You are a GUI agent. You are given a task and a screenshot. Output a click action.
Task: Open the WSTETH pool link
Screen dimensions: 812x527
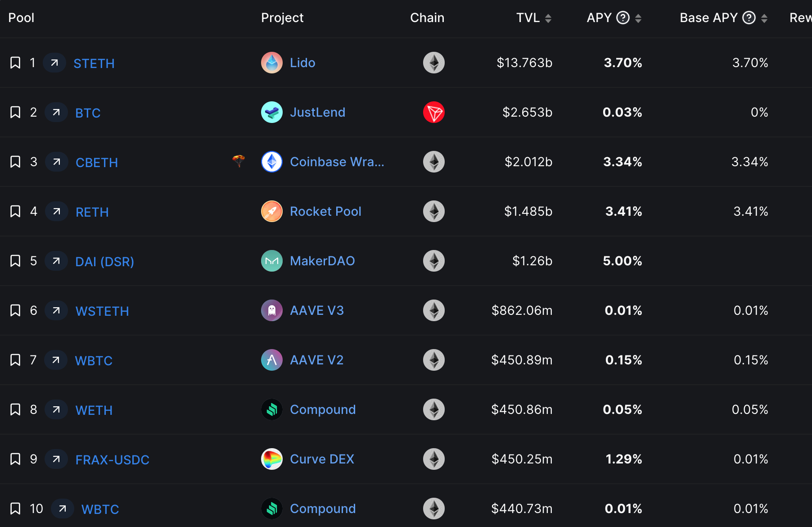pyautogui.click(x=102, y=311)
